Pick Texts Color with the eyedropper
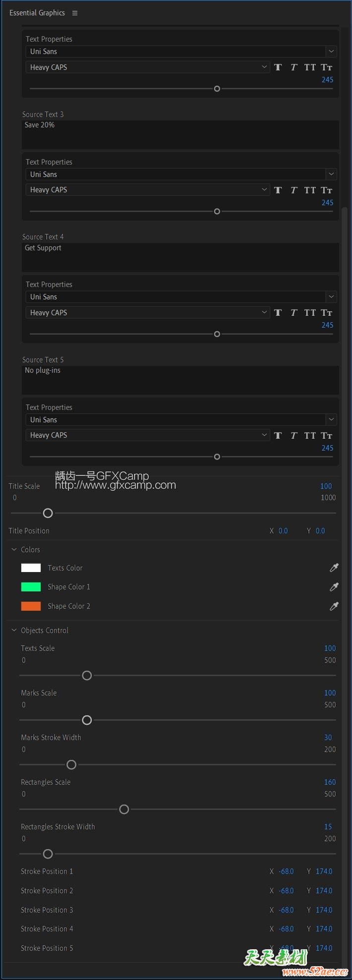The width and height of the screenshot is (352, 980). (x=334, y=568)
